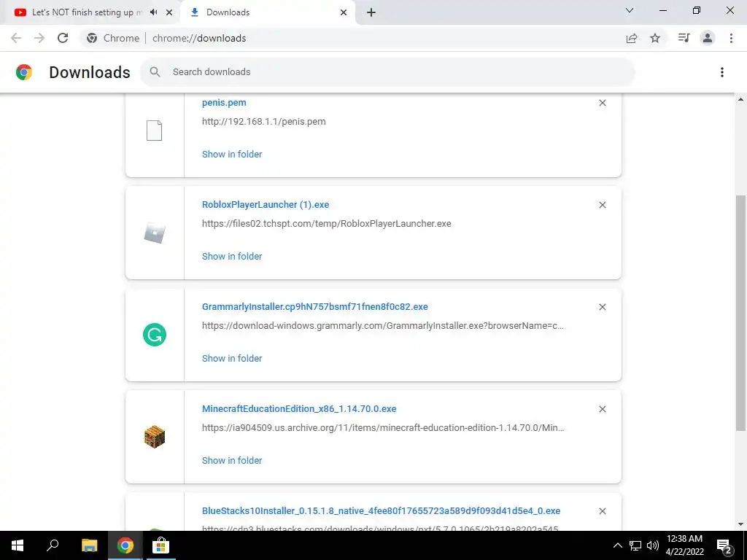This screenshot has height=560, width=747.
Task: Focus the Search downloads field
Action: pyautogui.click(x=387, y=72)
